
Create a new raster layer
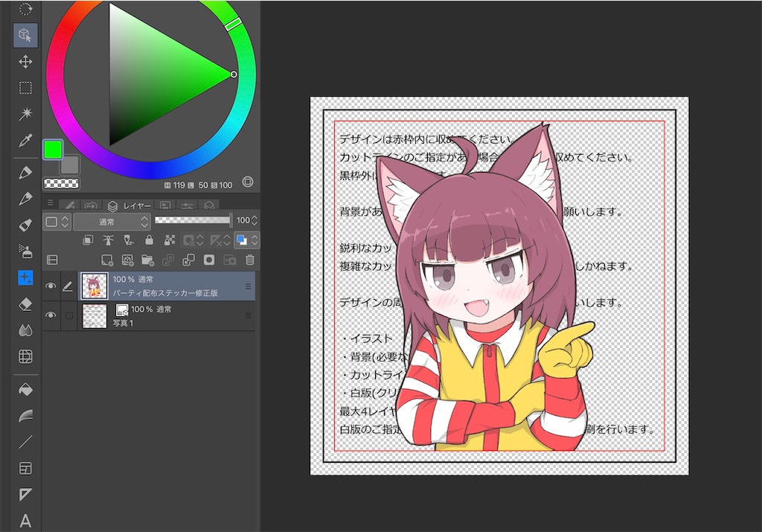[107, 260]
